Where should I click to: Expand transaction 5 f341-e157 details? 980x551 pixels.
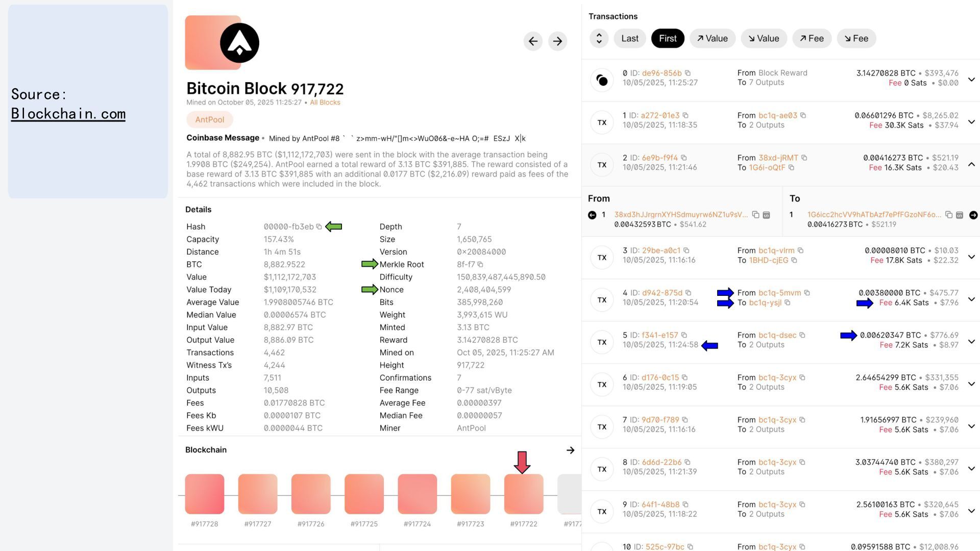971,342
